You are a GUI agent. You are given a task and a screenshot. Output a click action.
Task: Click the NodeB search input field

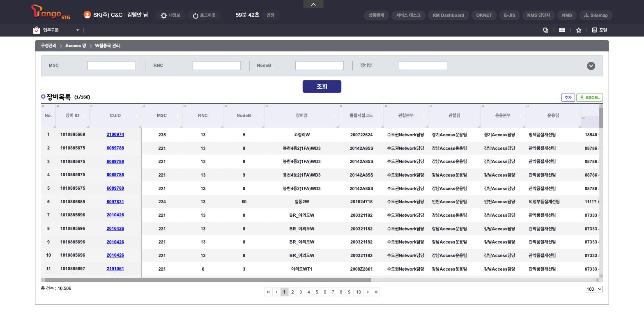click(x=320, y=65)
